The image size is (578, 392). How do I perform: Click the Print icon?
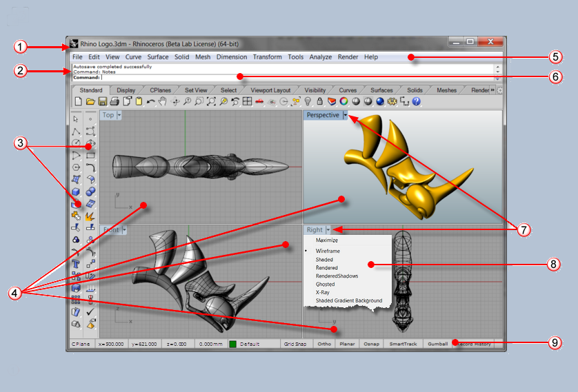click(x=114, y=101)
